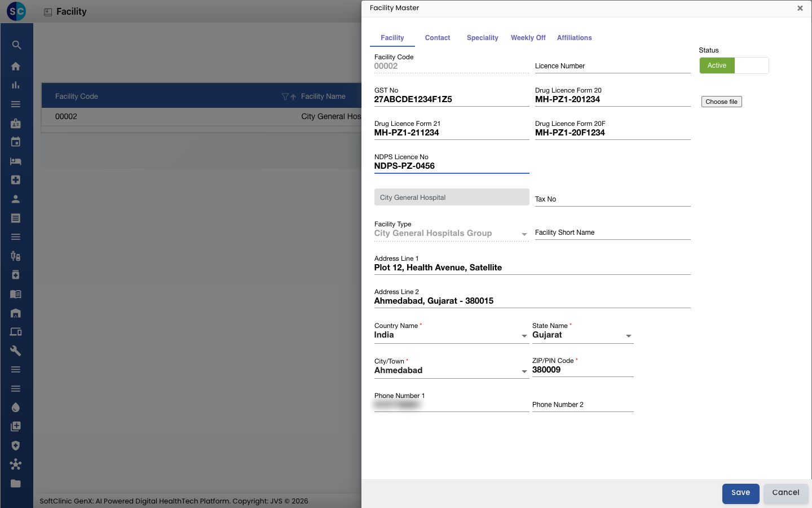The width and height of the screenshot is (812, 508).
Task: Click the Choose file button
Action: coord(721,102)
